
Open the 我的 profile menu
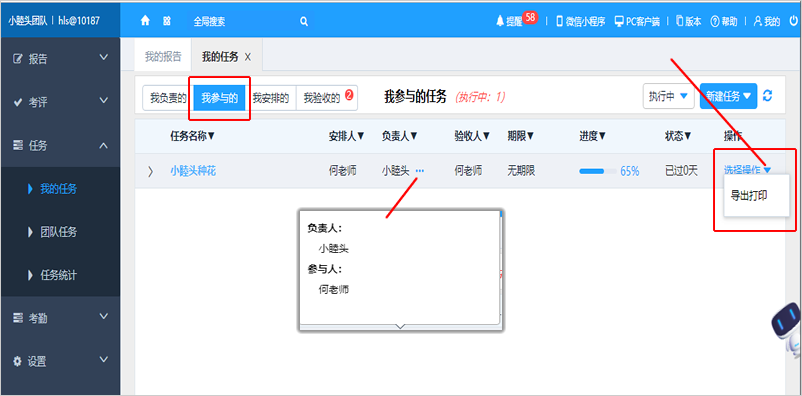(x=767, y=21)
